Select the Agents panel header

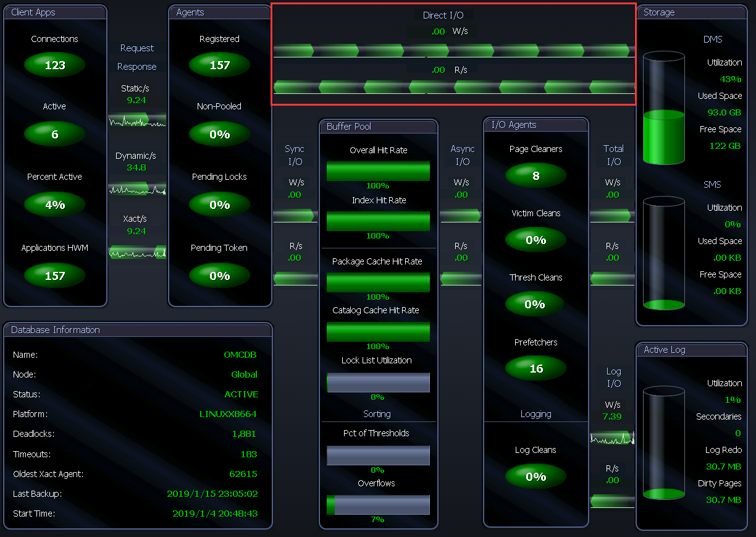(220, 12)
